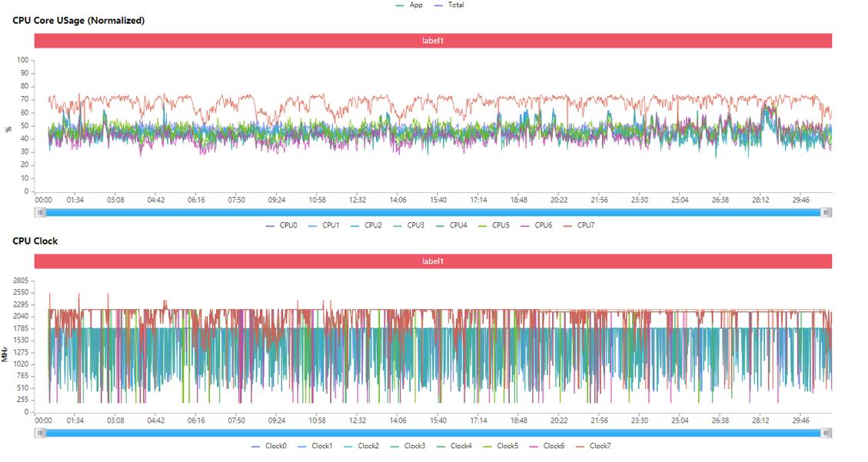The image size is (868, 462).
Task: Click middle of CPU Clock blue zoom track
Action: point(433,433)
